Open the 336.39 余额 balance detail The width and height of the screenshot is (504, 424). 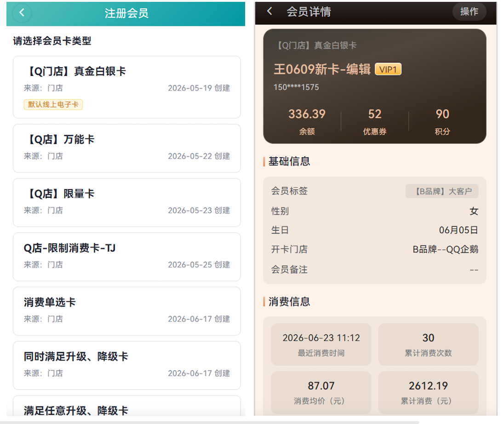tap(307, 121)
